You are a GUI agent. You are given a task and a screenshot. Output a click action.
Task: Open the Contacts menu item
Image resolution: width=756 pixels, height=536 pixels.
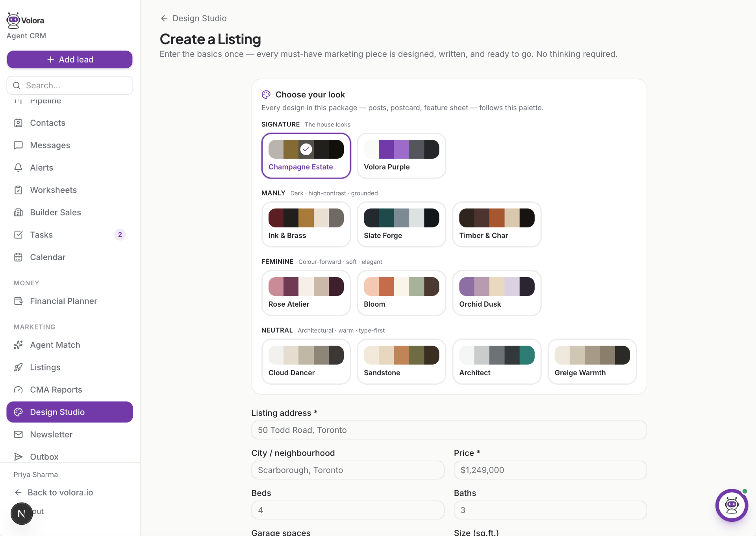pos(70,123)
